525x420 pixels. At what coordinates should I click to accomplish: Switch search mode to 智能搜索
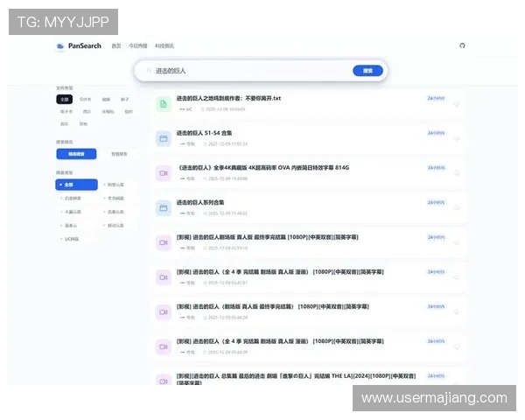pos(119,154)
